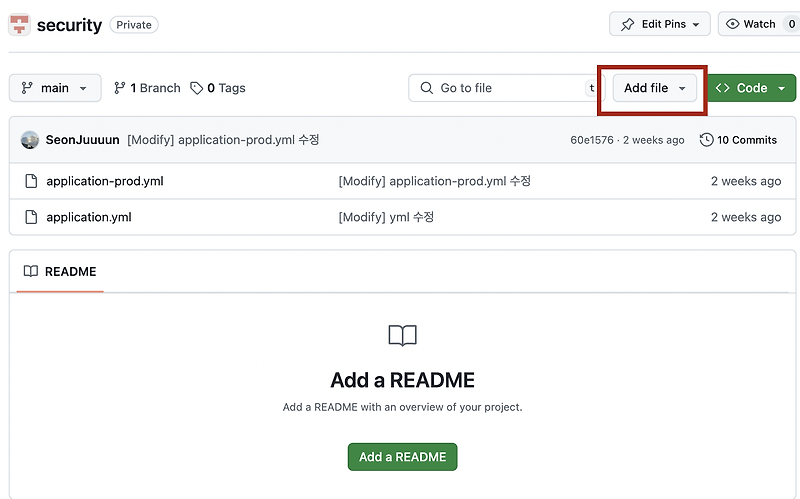Open the security repository name link
The width and height of the screenshot is (800, 499).
[69, 24]
